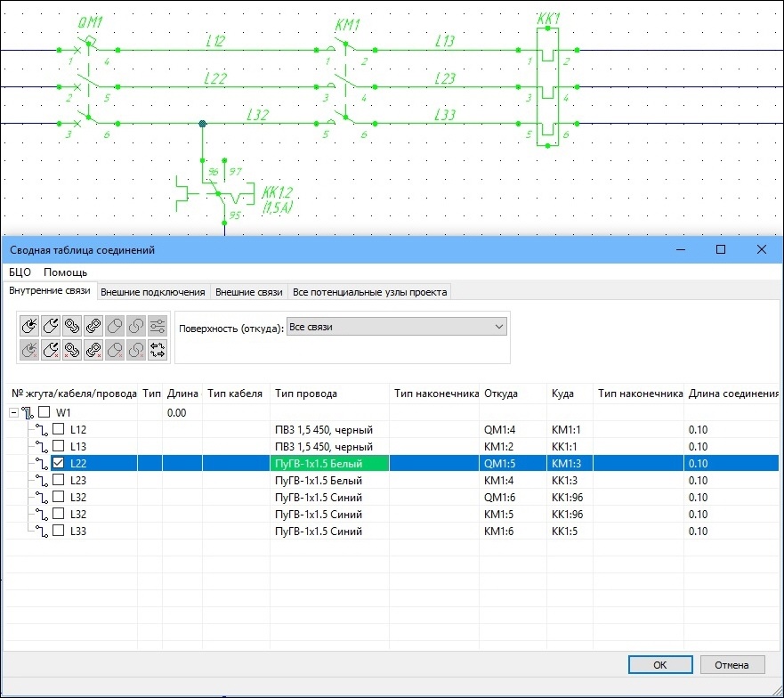
Task: Click the first chain-link icon in the top row
Action: pyautogui.click(x=72, y=327)
